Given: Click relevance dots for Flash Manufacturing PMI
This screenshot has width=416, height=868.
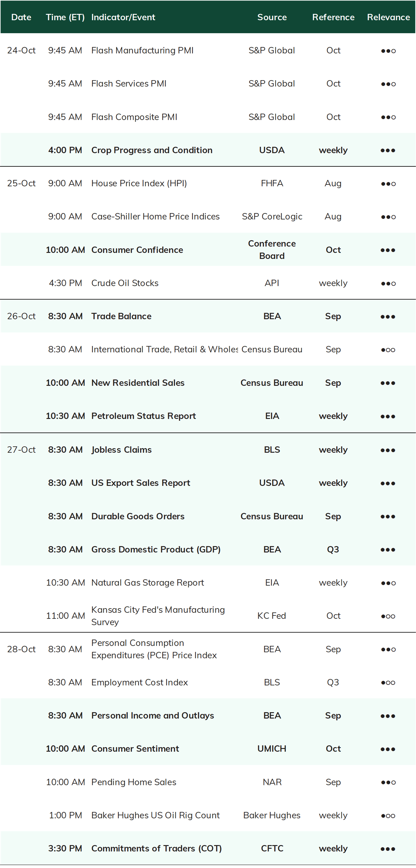Looking at the screenshot, I should (x=388, y=51).
